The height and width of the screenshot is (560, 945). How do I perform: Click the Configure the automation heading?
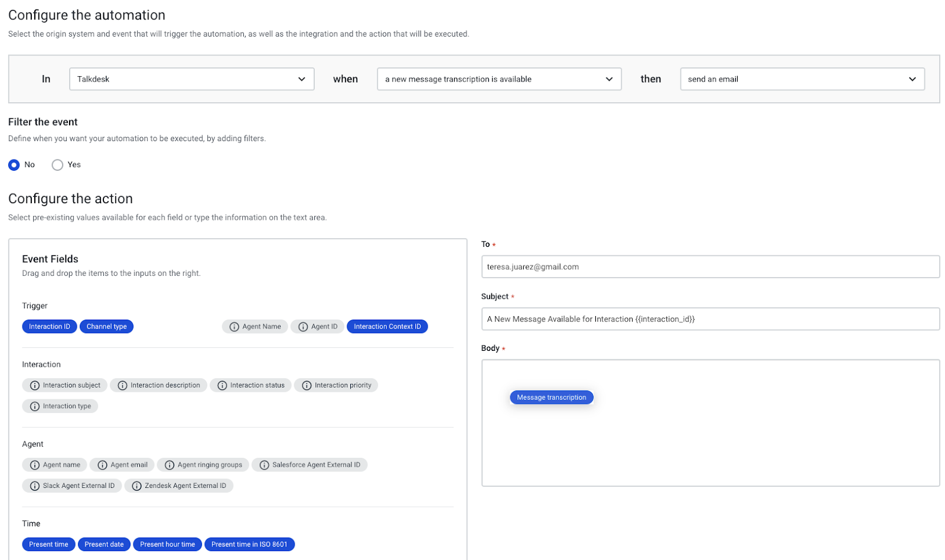coord(87,15)
